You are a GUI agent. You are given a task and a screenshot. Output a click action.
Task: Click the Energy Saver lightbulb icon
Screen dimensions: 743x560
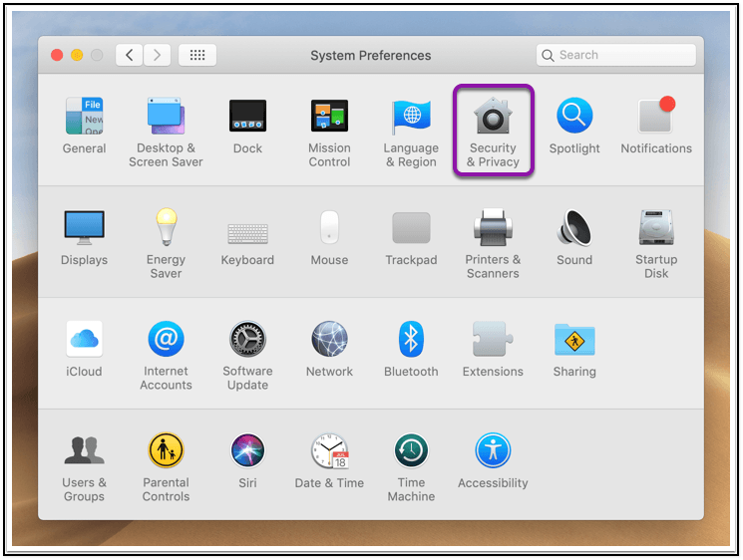(166, 227)
